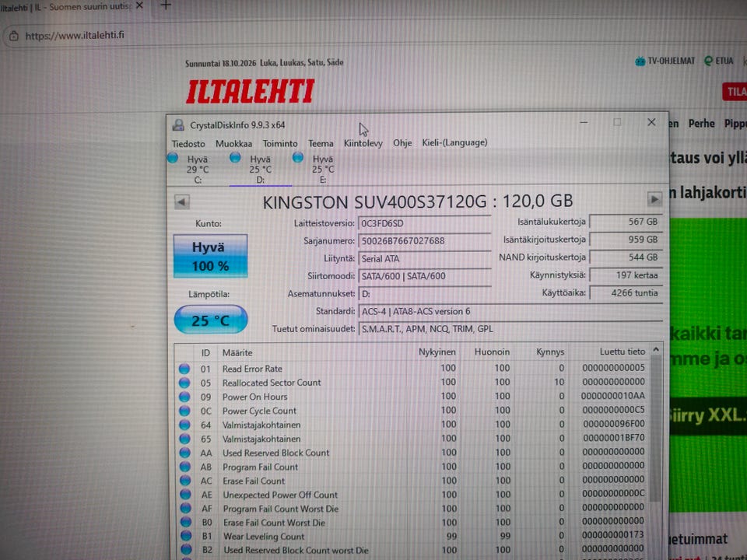Click the serial number field 50026B7667027688
The image size is (747, 560).
point(425,241)
